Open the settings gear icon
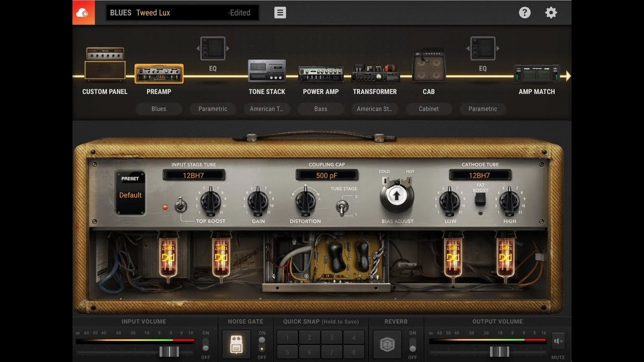 pos(551,13)
